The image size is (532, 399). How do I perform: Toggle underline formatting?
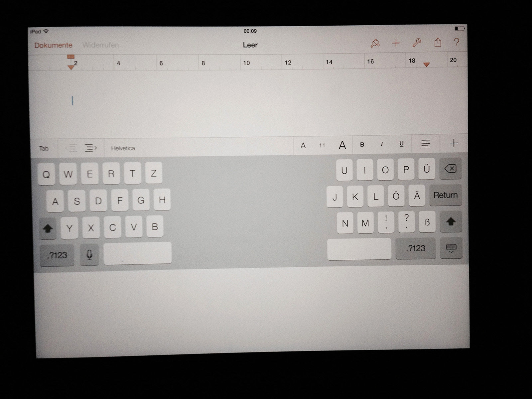pos(401,144)
